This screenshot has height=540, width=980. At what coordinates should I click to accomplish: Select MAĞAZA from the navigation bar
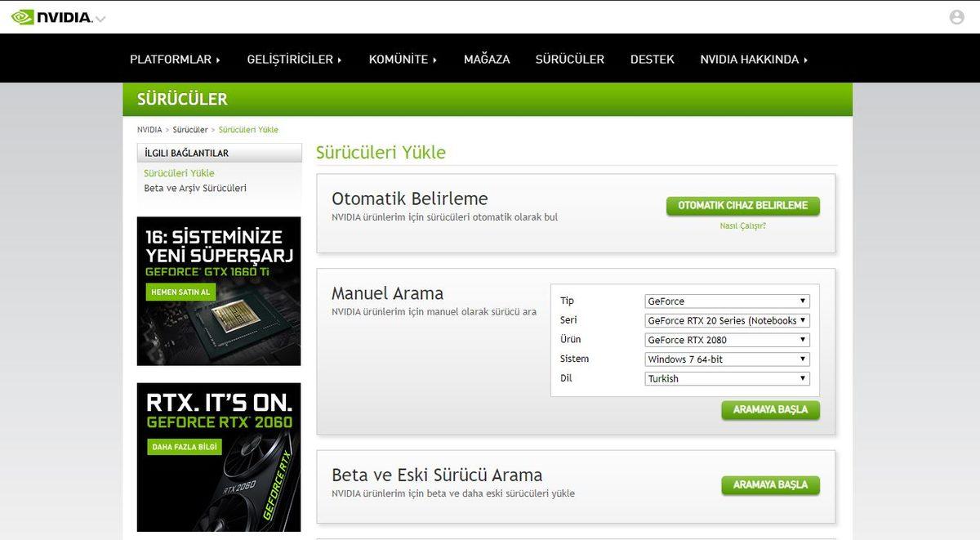(486, 59)
